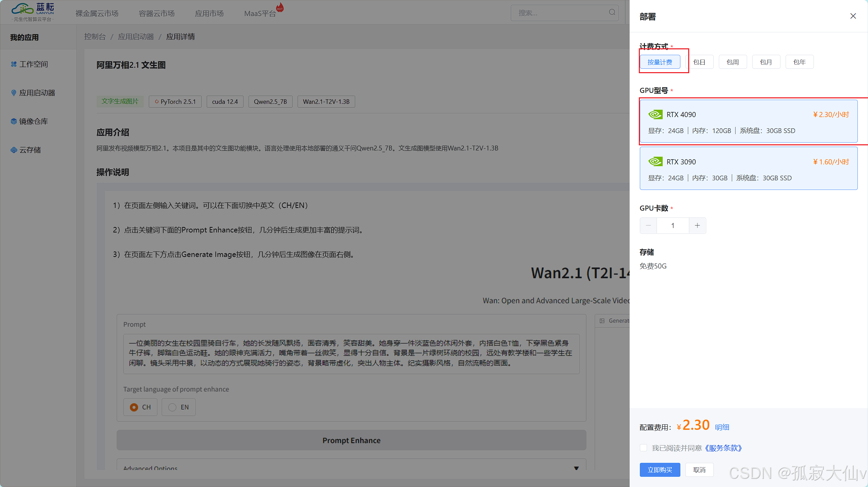Select the CH language radio button

click(x=134, y=407)
